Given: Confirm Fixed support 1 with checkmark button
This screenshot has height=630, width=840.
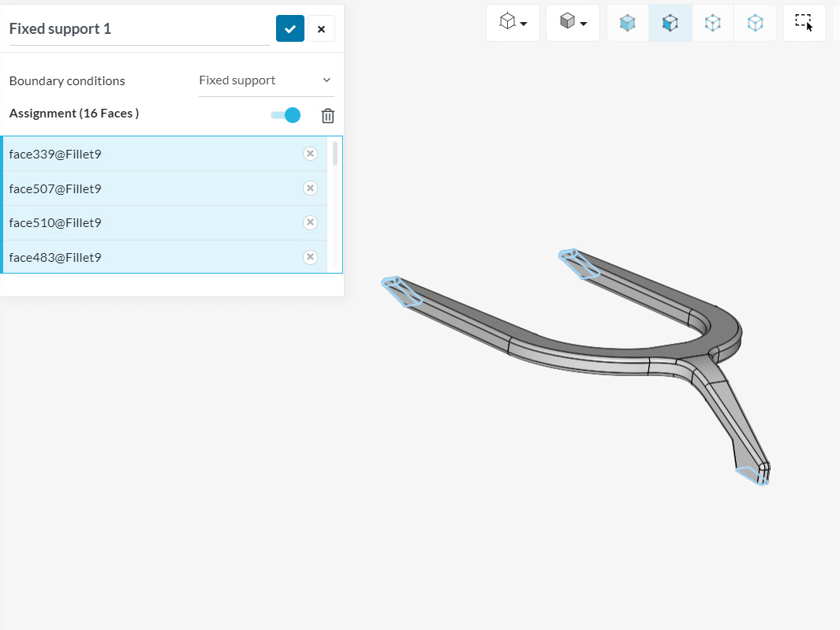Looking at the screenshot, I should pos(289,28).
